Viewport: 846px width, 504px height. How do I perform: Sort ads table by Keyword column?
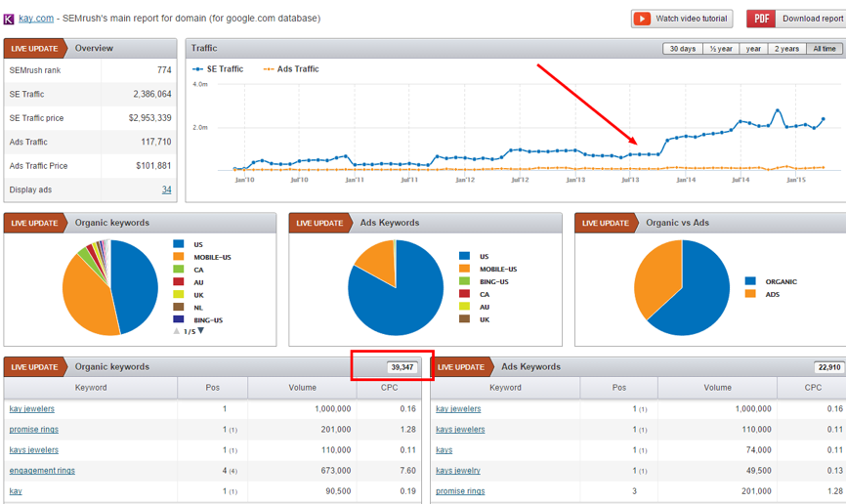point(505,388)
